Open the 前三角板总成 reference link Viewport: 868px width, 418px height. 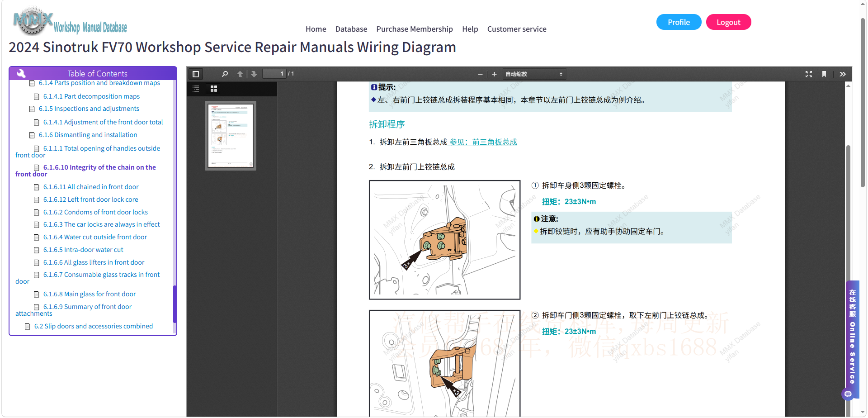pos(483,142)
